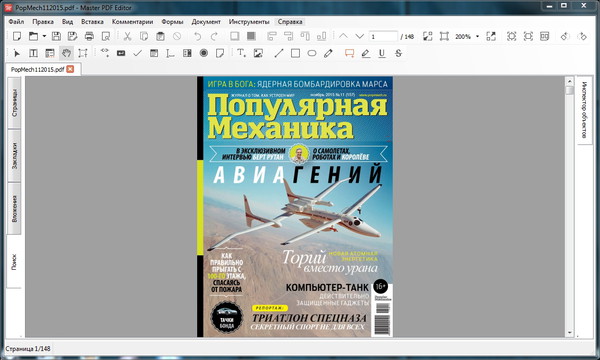This screenshot has height=360, width=600.
Task: Open the Правка menu
Action: point(43,22)
